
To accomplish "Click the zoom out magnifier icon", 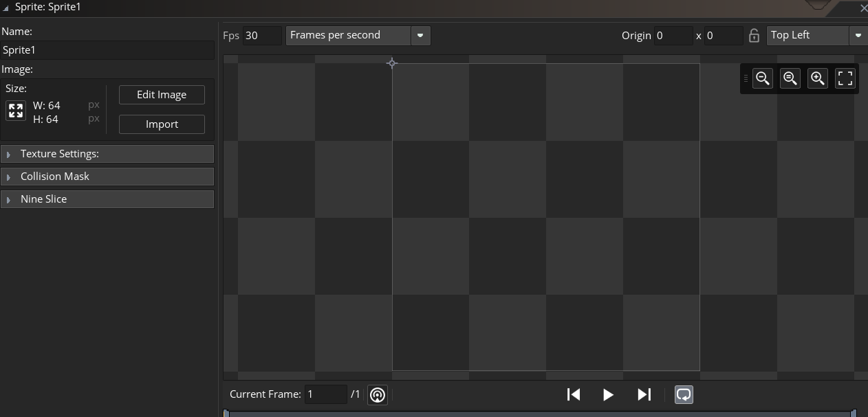I will coord(763,78).
